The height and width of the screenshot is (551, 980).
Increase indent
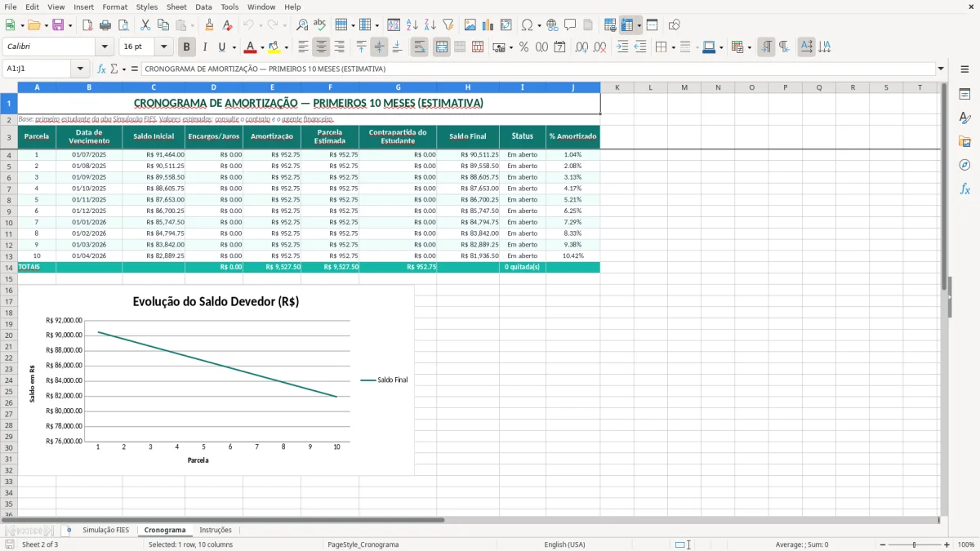(622, 47)
